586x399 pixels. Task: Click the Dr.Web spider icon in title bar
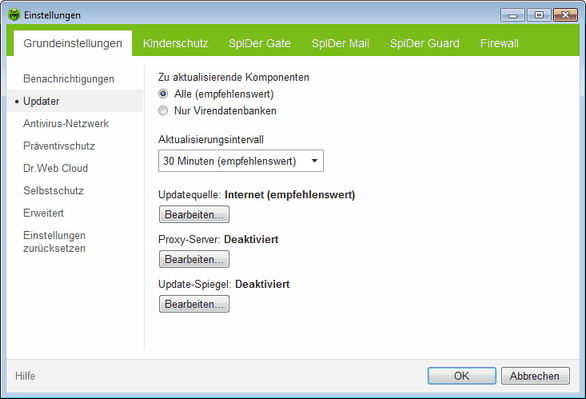click(x=14, y=15)
